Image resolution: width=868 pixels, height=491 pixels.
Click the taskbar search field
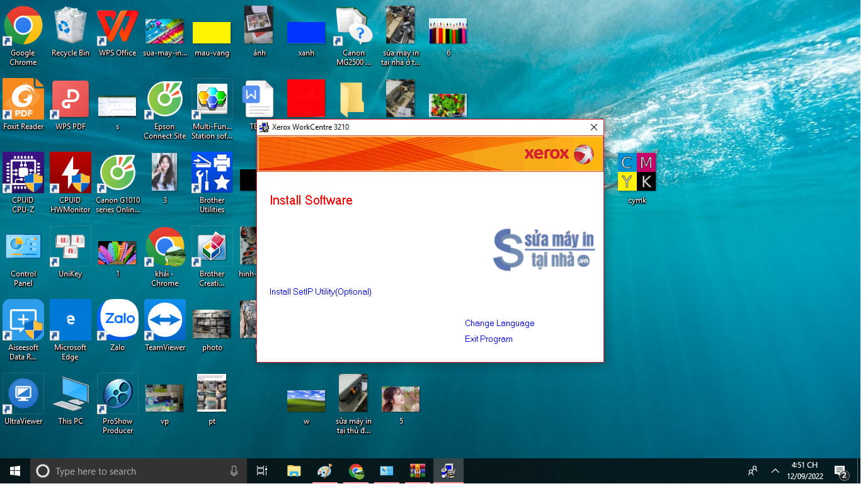[126, 471]
